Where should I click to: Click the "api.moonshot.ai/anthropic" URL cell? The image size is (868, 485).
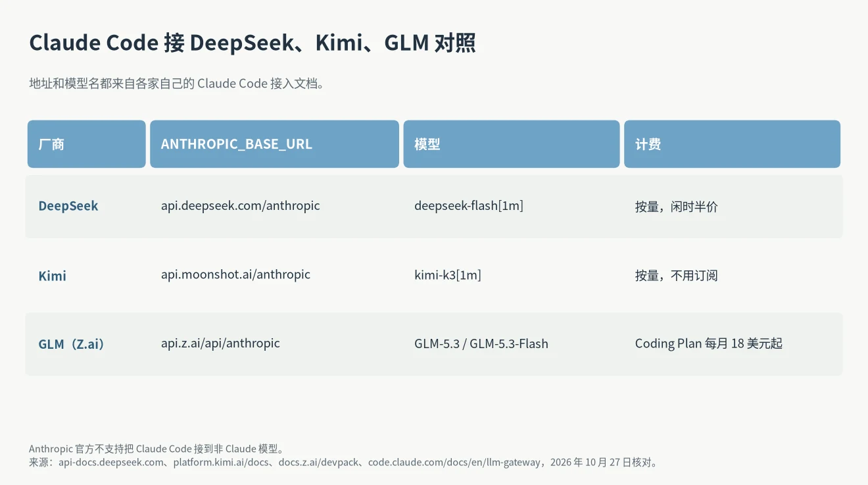click(235, 274)
